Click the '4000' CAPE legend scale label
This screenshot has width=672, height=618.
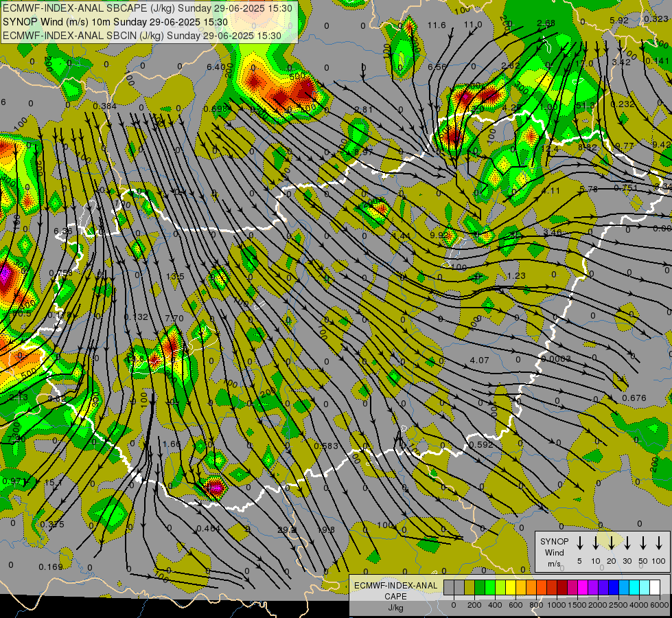click(639, 605)
